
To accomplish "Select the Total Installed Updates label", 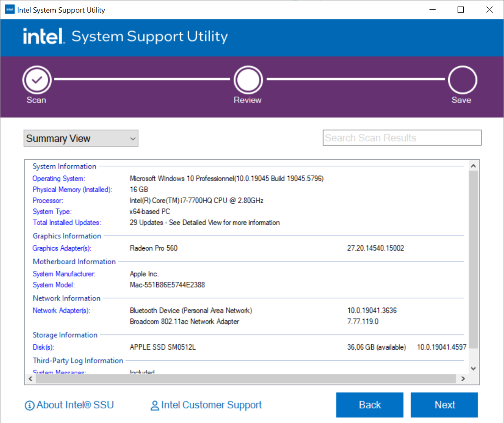I will pyautogui.click(x=67, y=223).
